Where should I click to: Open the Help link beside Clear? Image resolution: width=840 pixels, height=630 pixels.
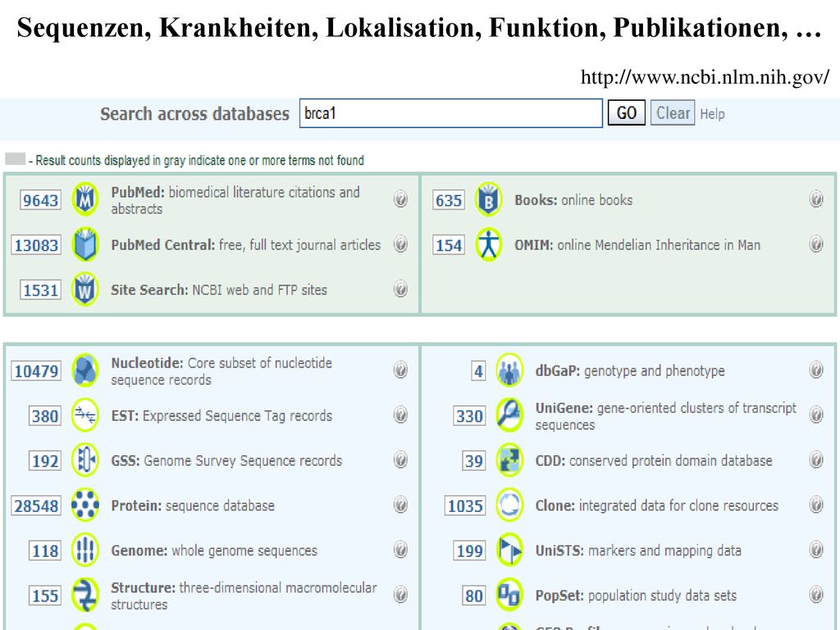click(712, 114)
